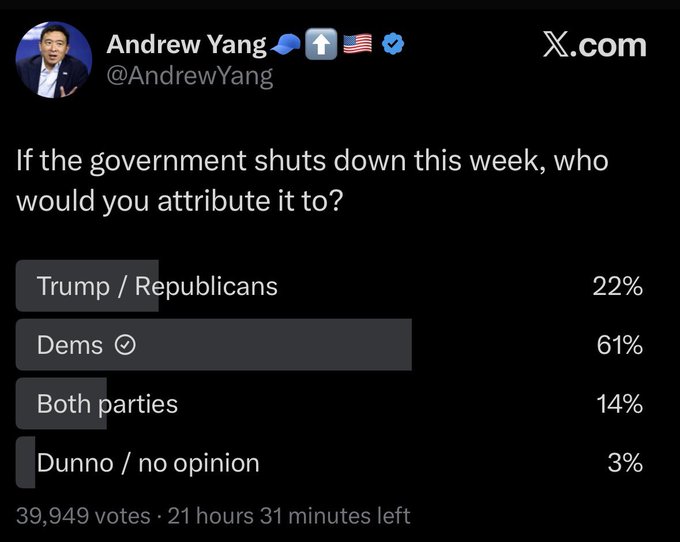
Task: Click the US flag emoji in the display name
Action: click(357, 45)
